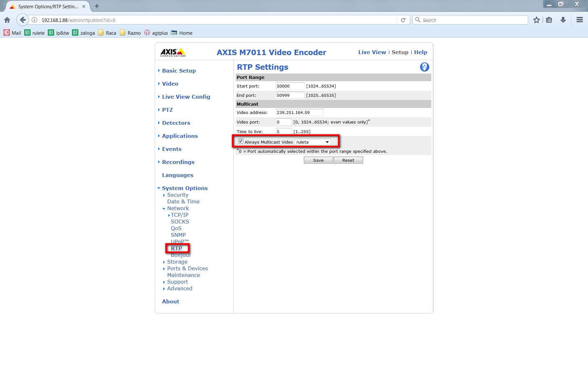Expand the PTZ menu

pos(167,110)
